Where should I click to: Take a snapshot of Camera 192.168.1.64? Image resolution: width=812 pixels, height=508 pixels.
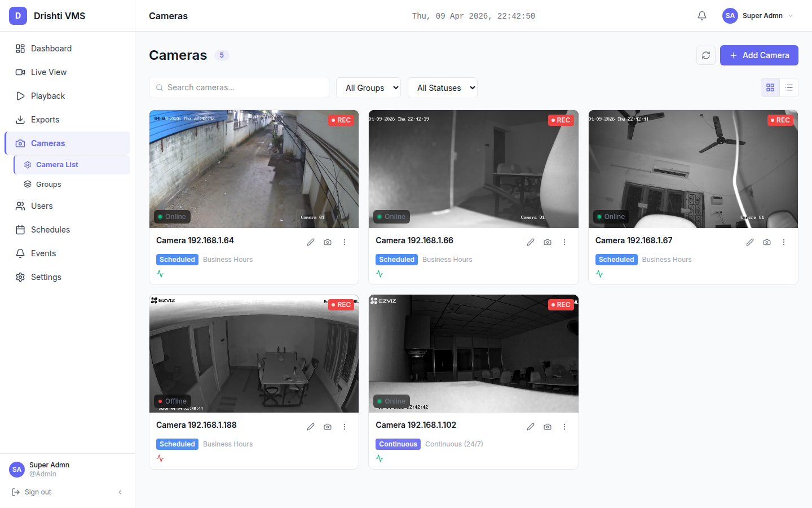(328, 242)
